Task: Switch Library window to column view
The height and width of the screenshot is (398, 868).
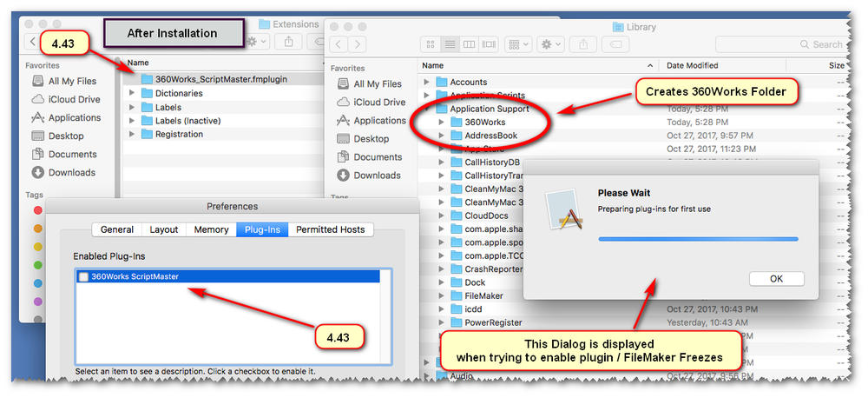Action: (x=469, y=44)
